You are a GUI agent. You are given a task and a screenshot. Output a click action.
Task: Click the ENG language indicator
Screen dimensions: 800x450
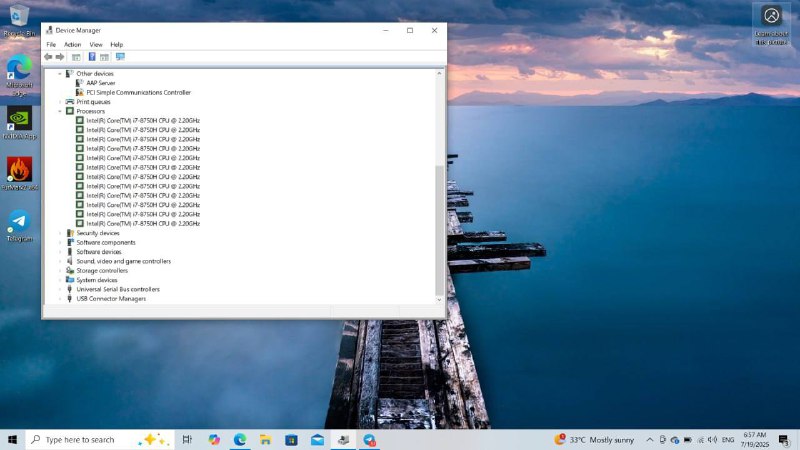click(x=728, y=439)
